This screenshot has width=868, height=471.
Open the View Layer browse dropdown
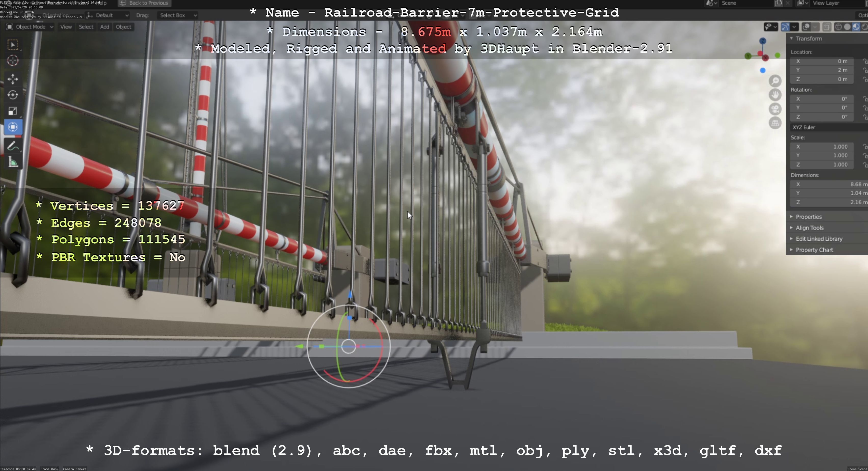[803, 3]
